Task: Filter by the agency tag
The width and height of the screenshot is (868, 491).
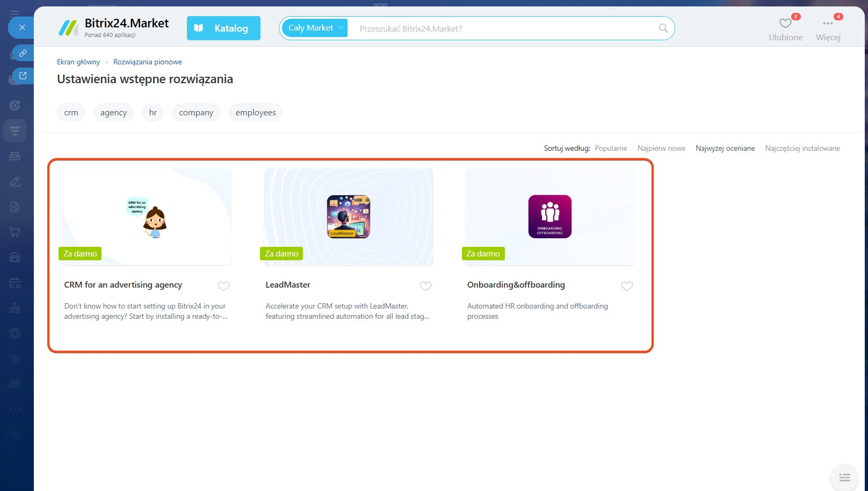Action: click(113, 113)
